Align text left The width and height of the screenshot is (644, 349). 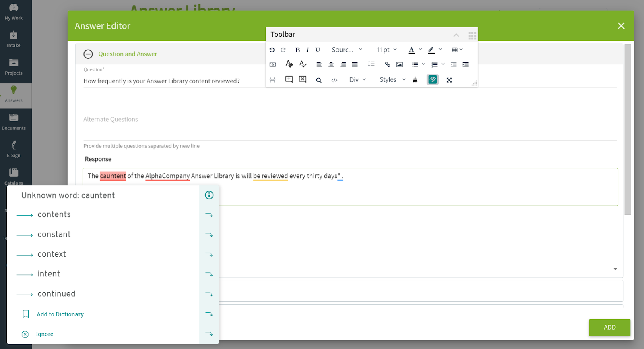coord(319,64)
